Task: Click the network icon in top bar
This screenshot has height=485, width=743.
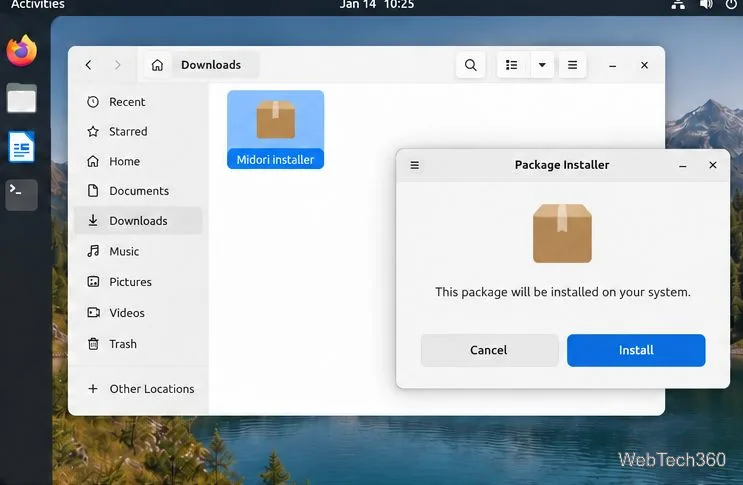Action: (679, 5)
